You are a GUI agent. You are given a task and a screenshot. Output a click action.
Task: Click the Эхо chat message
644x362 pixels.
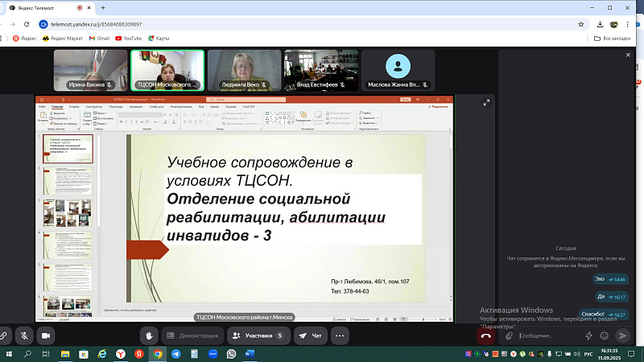coord(610,279)
